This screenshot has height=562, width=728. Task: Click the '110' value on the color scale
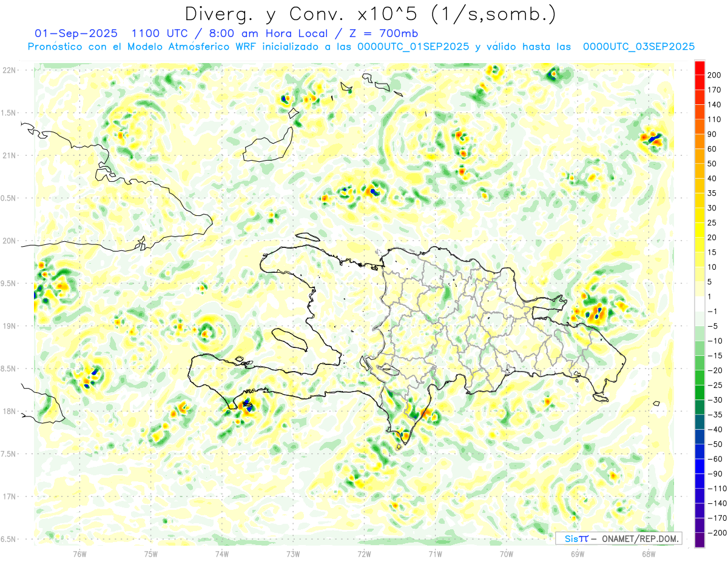pos(715,119)
